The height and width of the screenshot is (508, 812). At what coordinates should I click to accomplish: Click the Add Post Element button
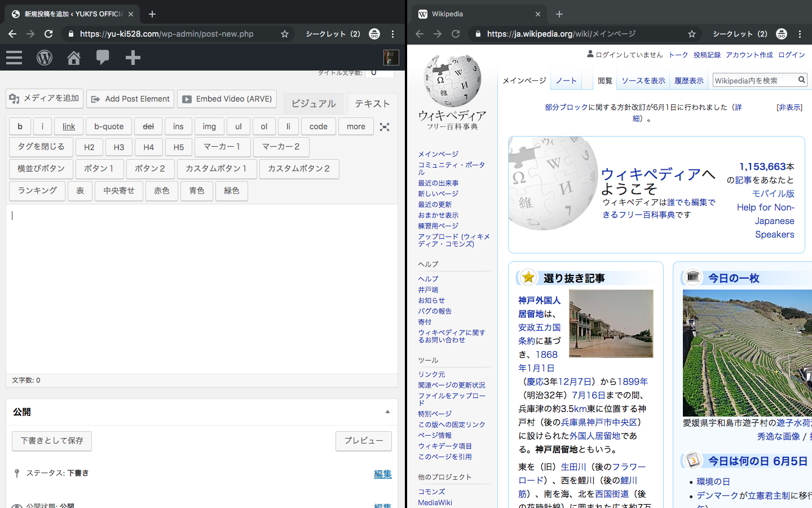click(130, 99)
